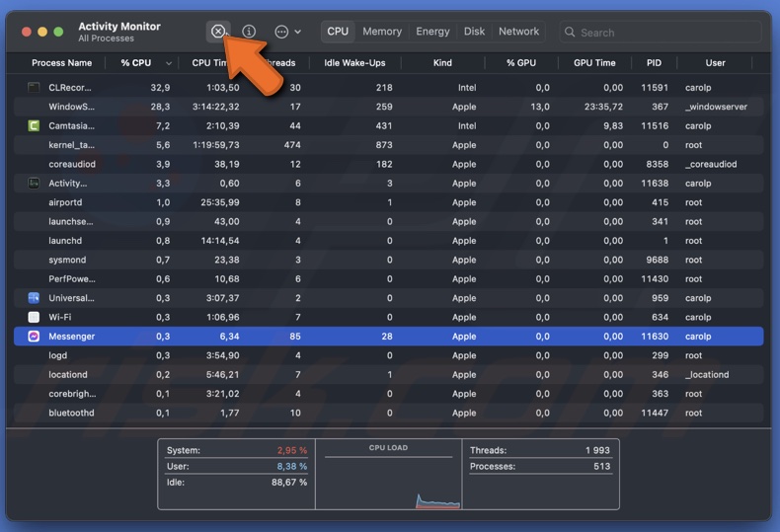This screenshot has width=780, height=532.
Task: Select the Messenger app icon in list
Action: [34, 337]
